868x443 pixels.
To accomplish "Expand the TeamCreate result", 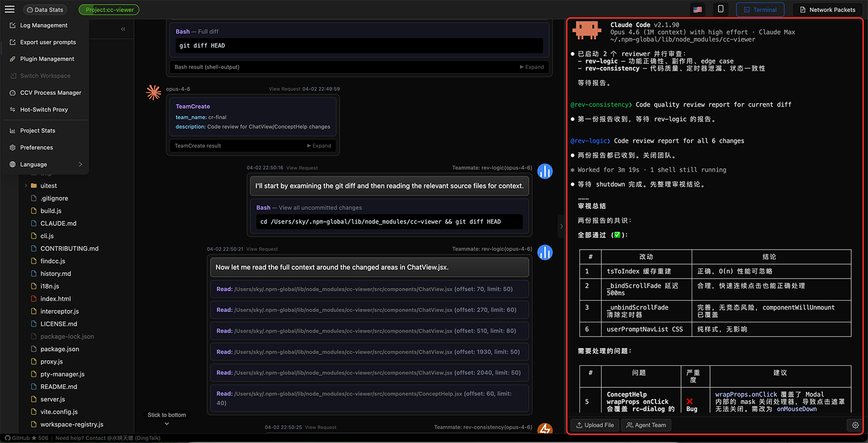I will pyautogui.click(x=319, y=146).
